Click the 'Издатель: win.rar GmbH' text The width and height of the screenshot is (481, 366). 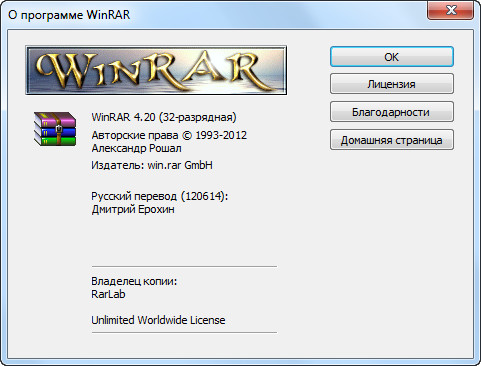point(152,165)
